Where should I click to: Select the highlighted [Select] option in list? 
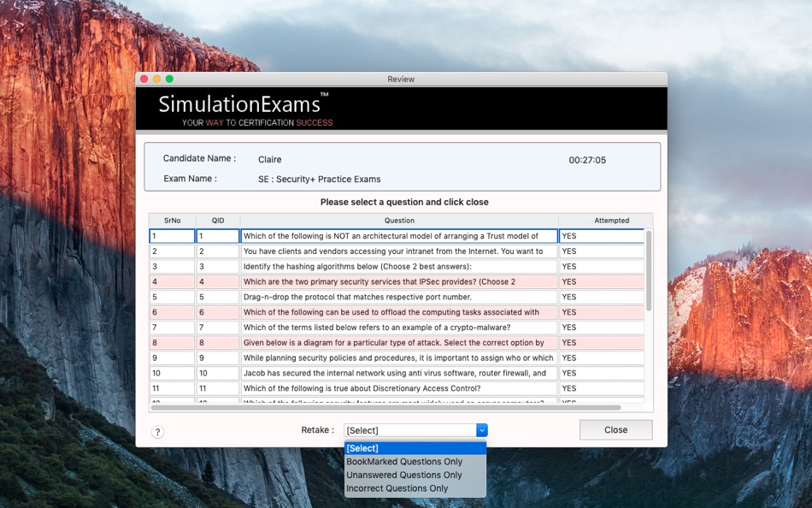pos(415,448)
